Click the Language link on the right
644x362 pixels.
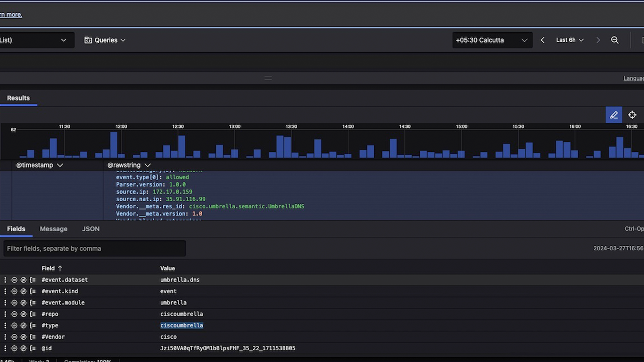coord(633,78)
